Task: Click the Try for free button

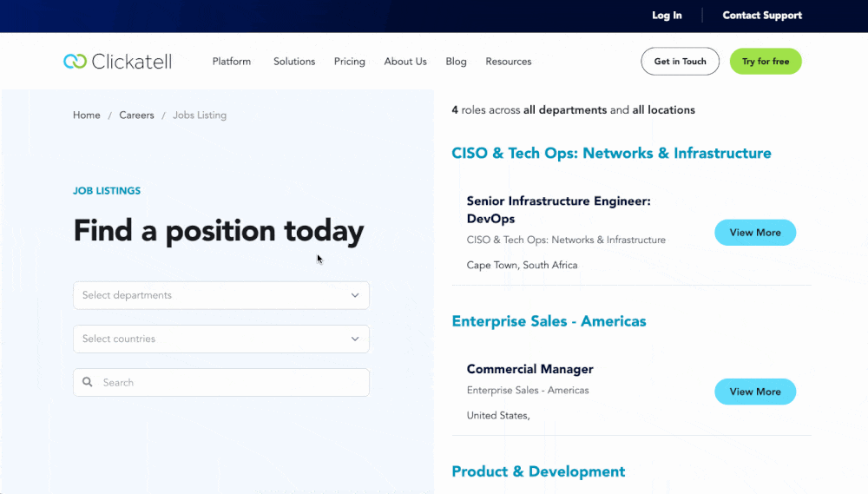Action: tap(766, 62)
